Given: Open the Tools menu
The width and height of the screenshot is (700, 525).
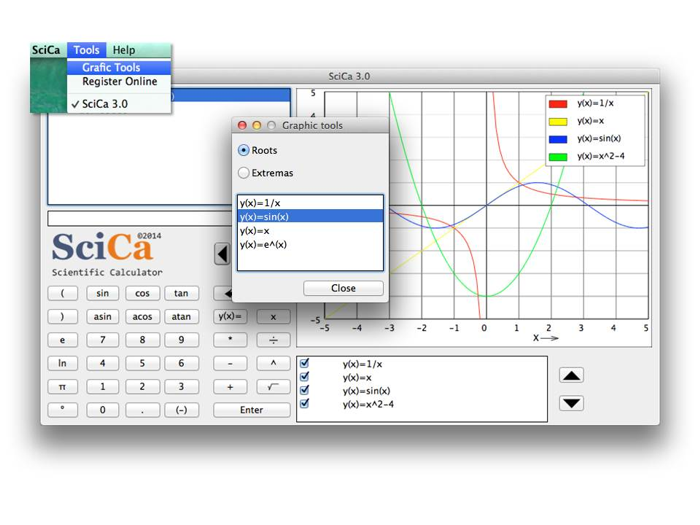Looking at the screenshot, I should [87, 50].
